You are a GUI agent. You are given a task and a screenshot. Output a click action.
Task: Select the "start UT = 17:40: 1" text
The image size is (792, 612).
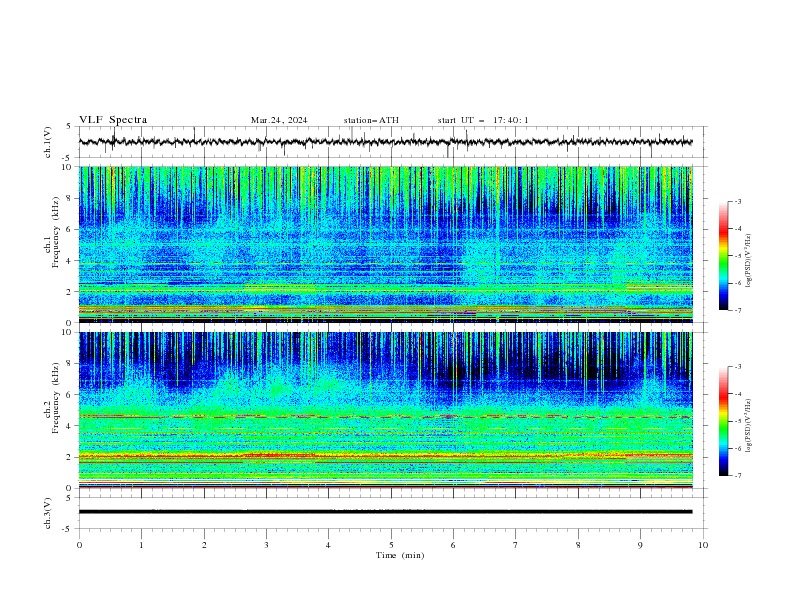click(x=483, y=120)
